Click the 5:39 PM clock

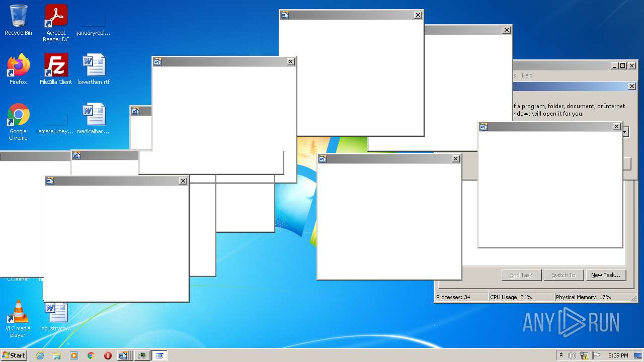coord(618,355)
